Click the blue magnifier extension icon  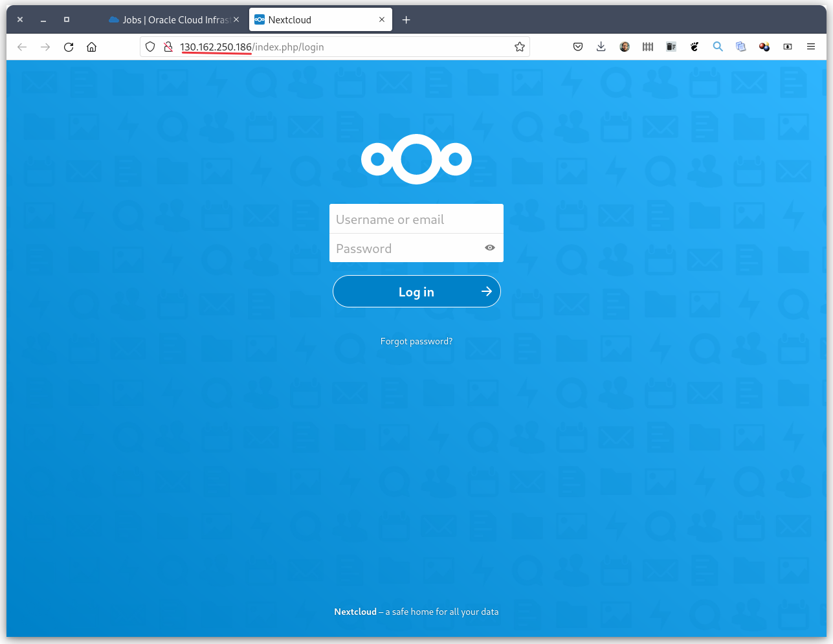(x=718, y=47)
